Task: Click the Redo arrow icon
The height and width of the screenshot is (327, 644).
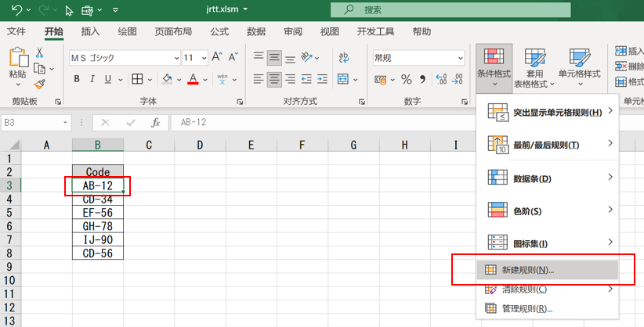Action: tap(44, 10)
